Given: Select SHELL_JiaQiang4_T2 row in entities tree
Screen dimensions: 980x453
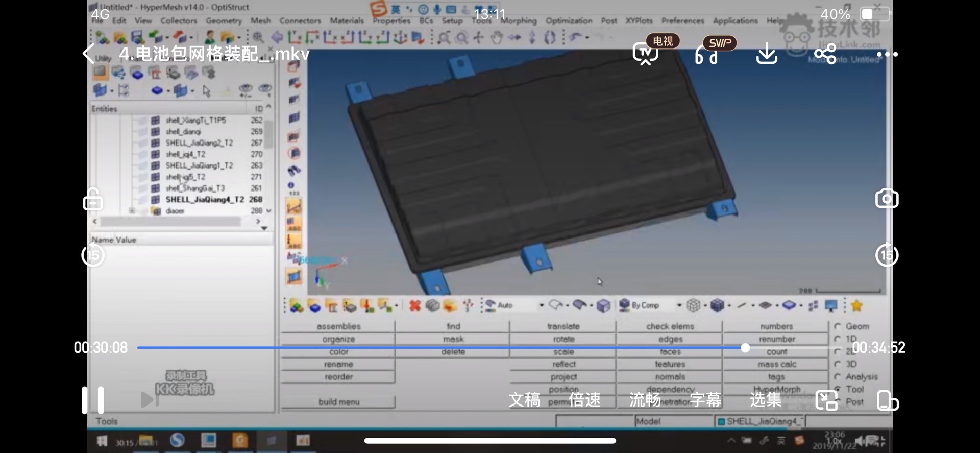Looking at the screenshot, I should (x=204, y=199).
